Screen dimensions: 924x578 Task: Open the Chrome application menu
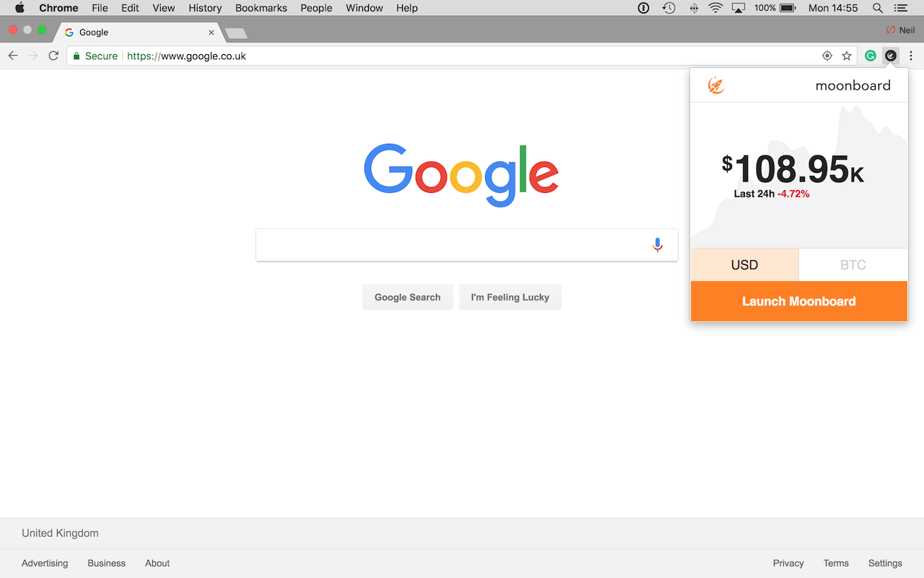(58, 8)
